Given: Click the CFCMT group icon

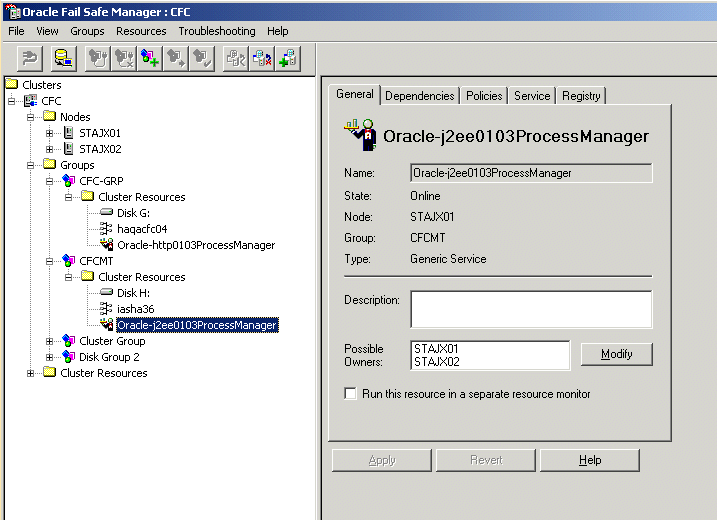Looking at the screenshot, I should pos(69,261).
